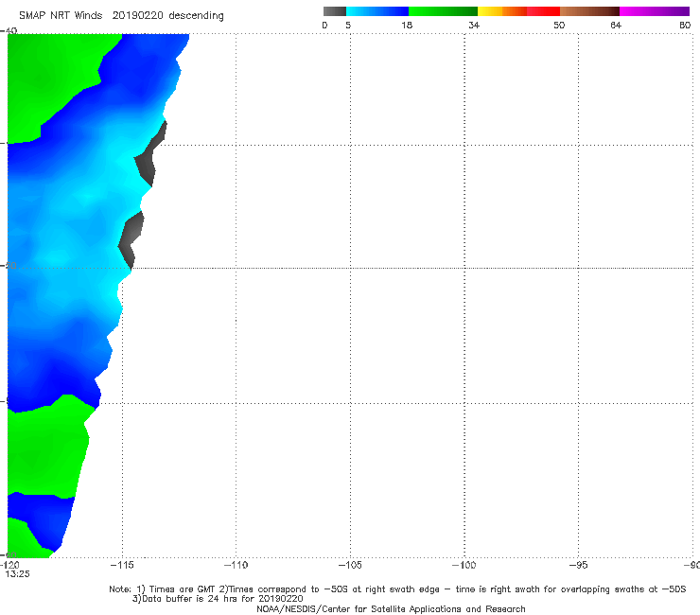Click the longitude axis label '-95'

tap(578, 565)
